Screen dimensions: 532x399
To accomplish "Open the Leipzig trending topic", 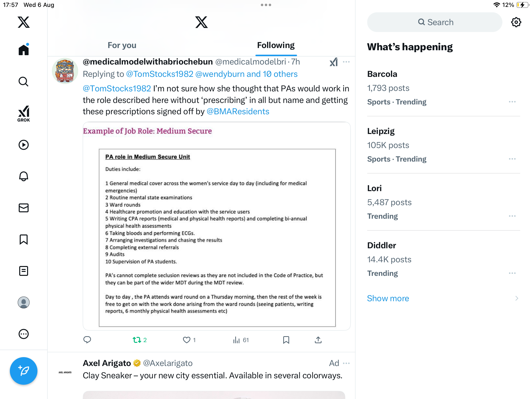I will click(x=381, y=131).
